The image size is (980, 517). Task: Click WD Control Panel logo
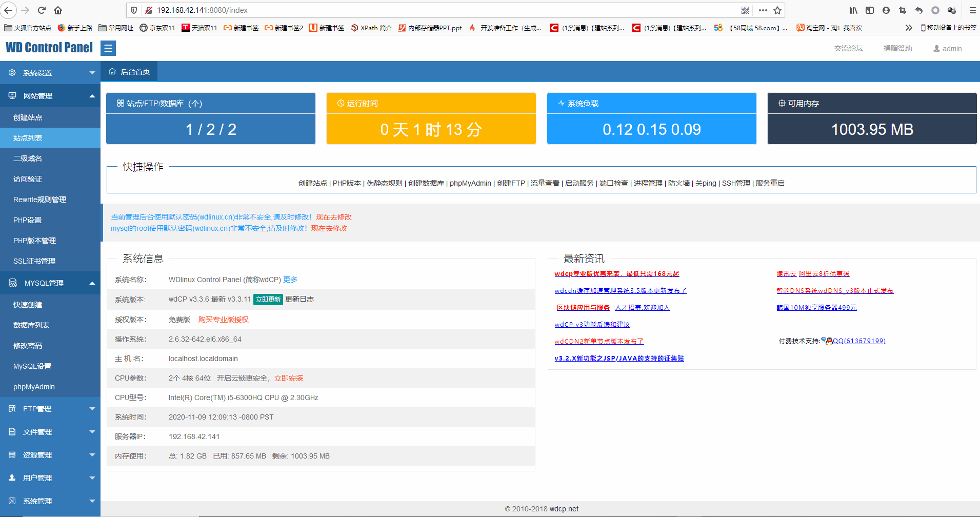[49, 48]
